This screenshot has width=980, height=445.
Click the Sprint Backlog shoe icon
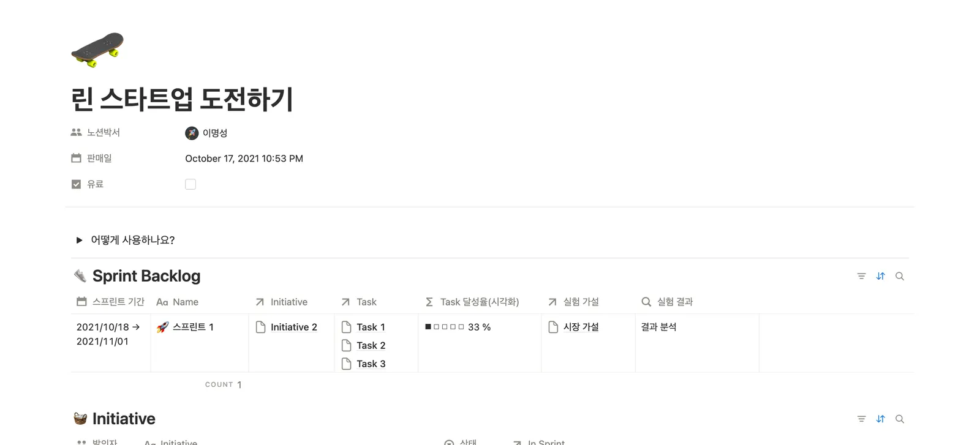80,276
